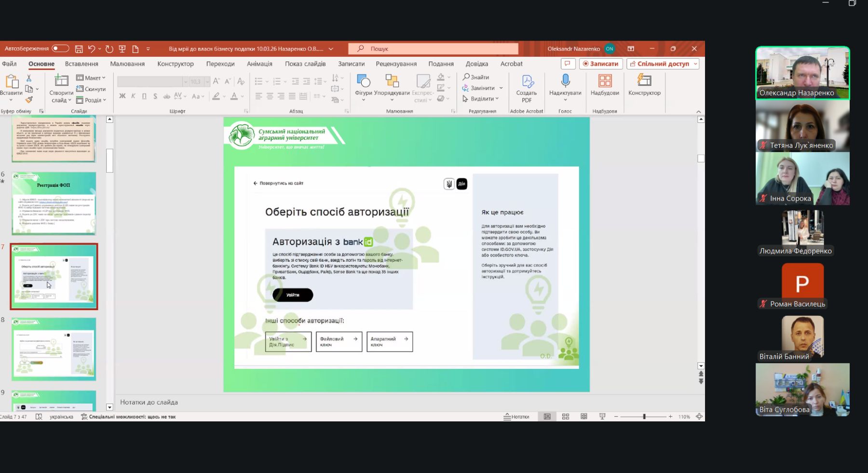Toggle text shadow S formatting
Screen dimensions: 868x473
155,96
